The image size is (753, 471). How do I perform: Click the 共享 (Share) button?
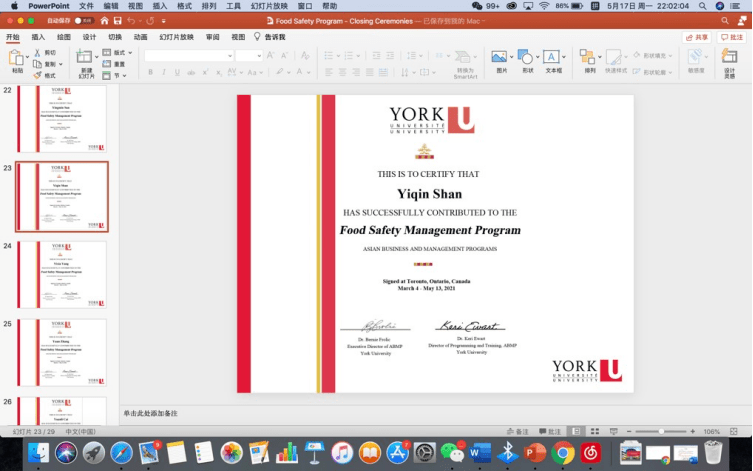[697, 37]
